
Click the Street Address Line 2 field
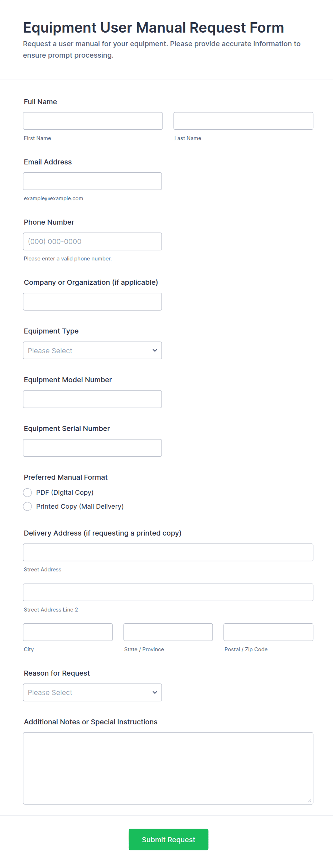[168, 592]
